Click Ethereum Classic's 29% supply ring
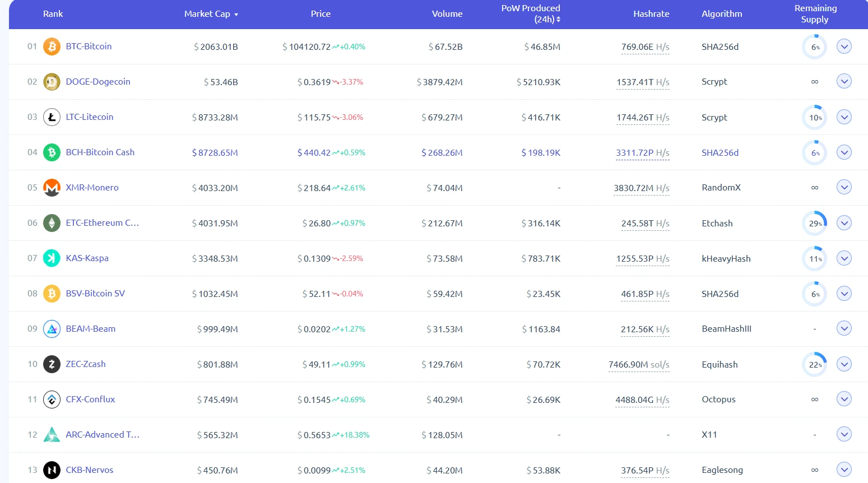 click(815, 224)
